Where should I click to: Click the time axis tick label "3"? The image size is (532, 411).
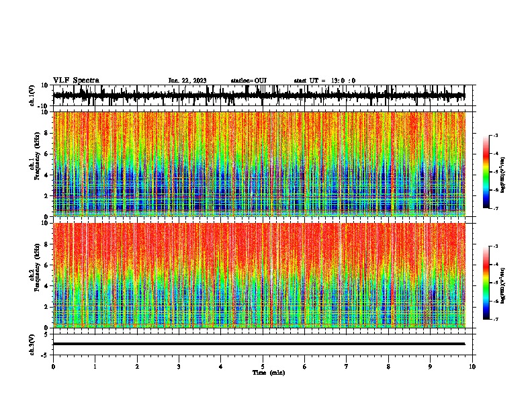pyautogui.click(x=179, y=367)
